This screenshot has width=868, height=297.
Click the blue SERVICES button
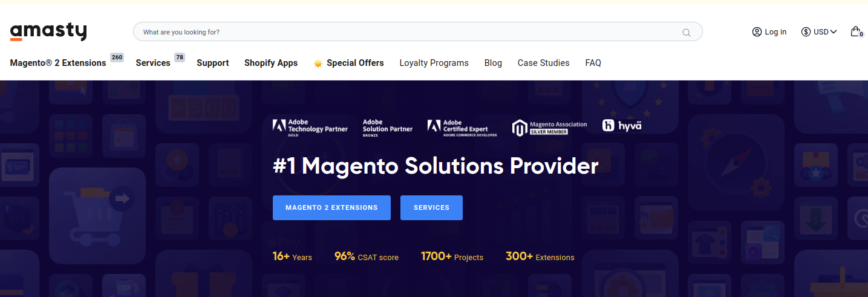pyautogui.click(x=431, y=207)
